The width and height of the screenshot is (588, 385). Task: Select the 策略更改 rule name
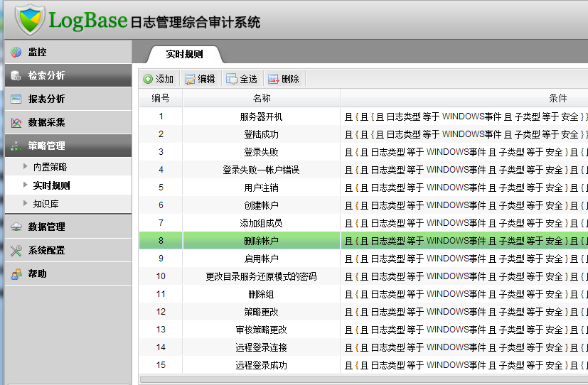click(262, 312)
